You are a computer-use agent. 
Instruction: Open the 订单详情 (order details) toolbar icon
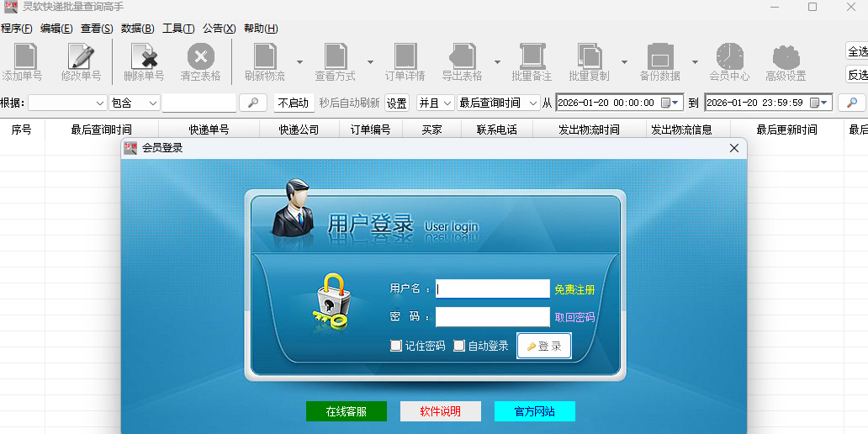[x=405, y=57]
